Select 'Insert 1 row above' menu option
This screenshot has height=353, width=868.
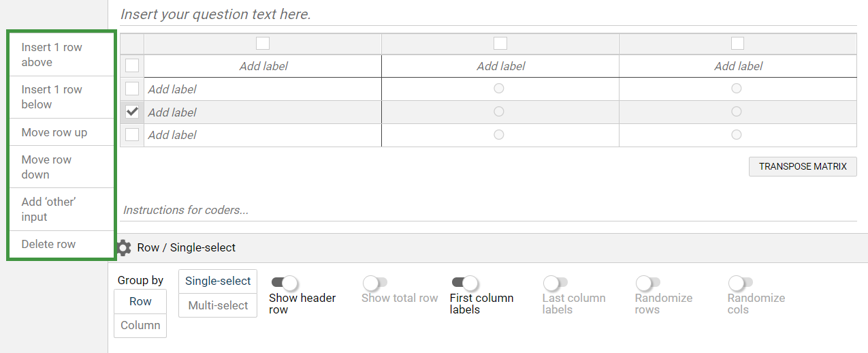click(61, 55)
